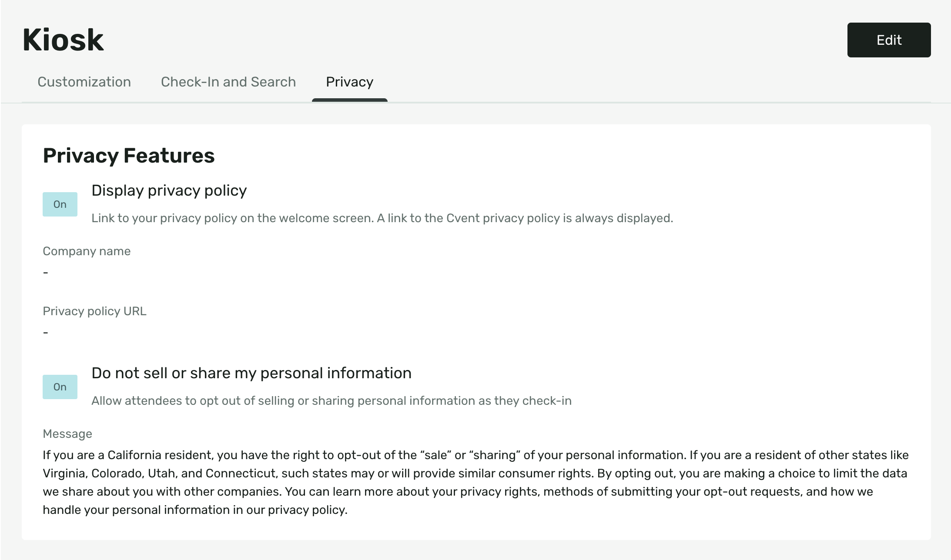
Task: Click the empty Company name value dash
Action: coord(46,273)
